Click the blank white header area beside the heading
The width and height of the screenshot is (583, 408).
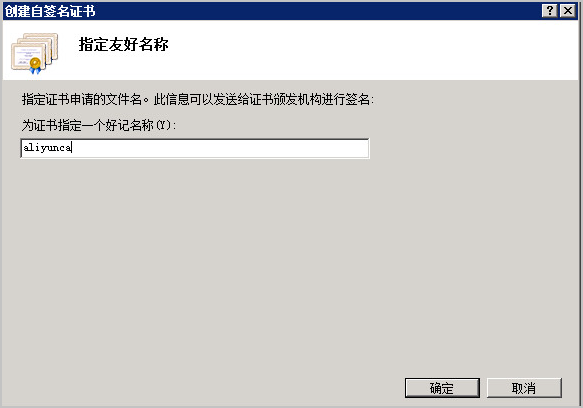coord(372,48)
